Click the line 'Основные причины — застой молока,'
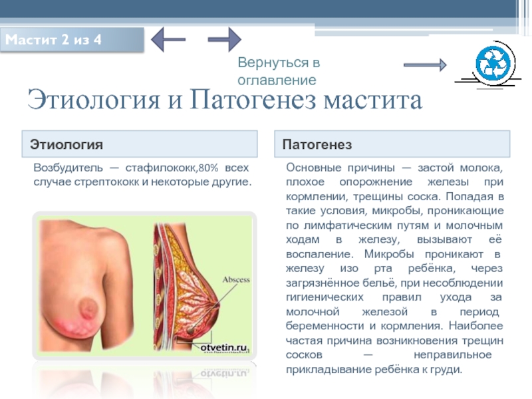This screenshot has height=399, width=532. 394,168
